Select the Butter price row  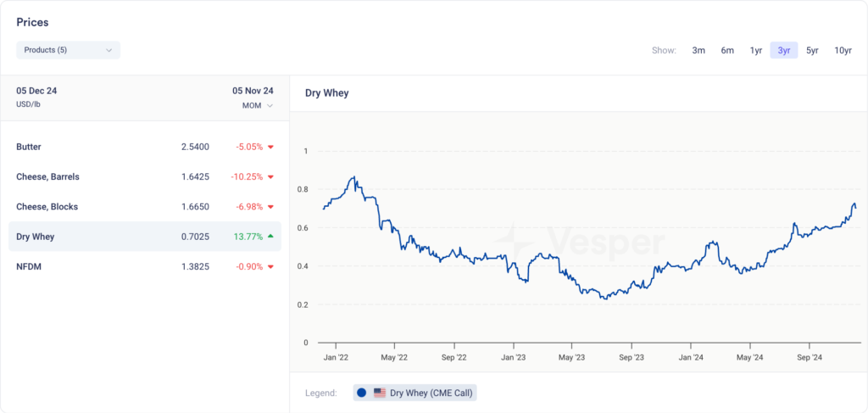[144, 147]
